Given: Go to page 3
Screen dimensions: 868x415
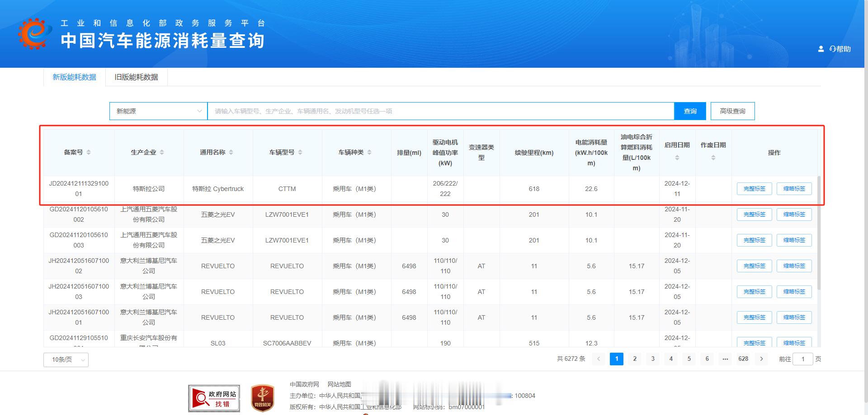Looking at the screenshot, I should click(653, 359).
